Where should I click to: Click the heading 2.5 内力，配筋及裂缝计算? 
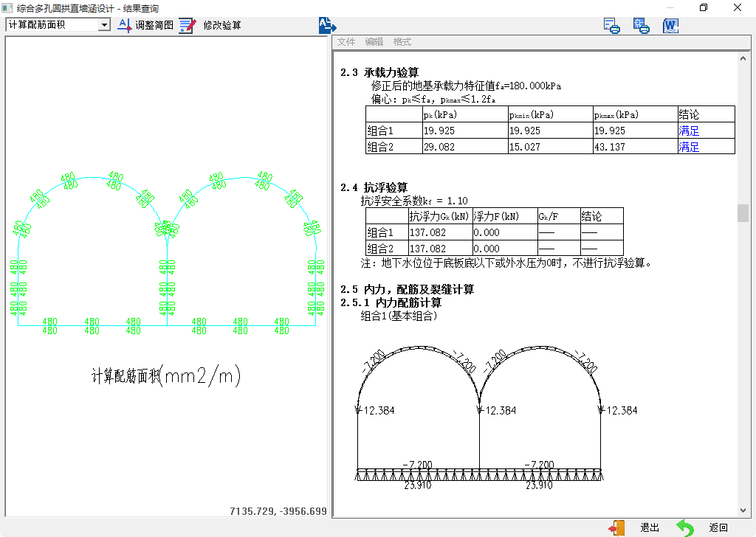pyautogui.click(x=408, y=289)
